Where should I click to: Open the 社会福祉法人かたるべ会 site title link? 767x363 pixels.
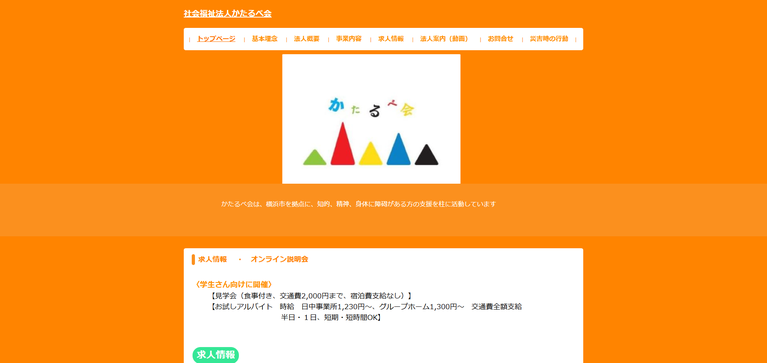coord(227,14)
